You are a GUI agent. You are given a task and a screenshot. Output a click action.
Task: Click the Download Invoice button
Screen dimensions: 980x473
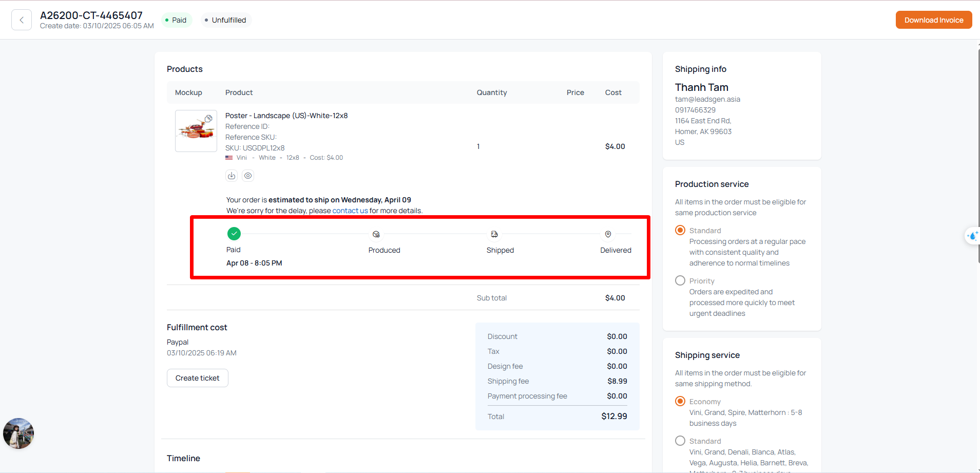pyautogui.click(x=933, y=20)
